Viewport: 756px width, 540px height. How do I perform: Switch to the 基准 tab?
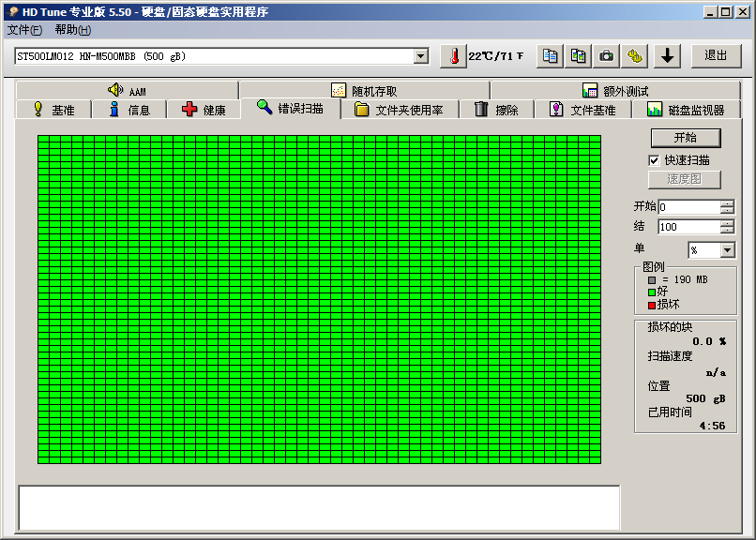click(53, 110)
